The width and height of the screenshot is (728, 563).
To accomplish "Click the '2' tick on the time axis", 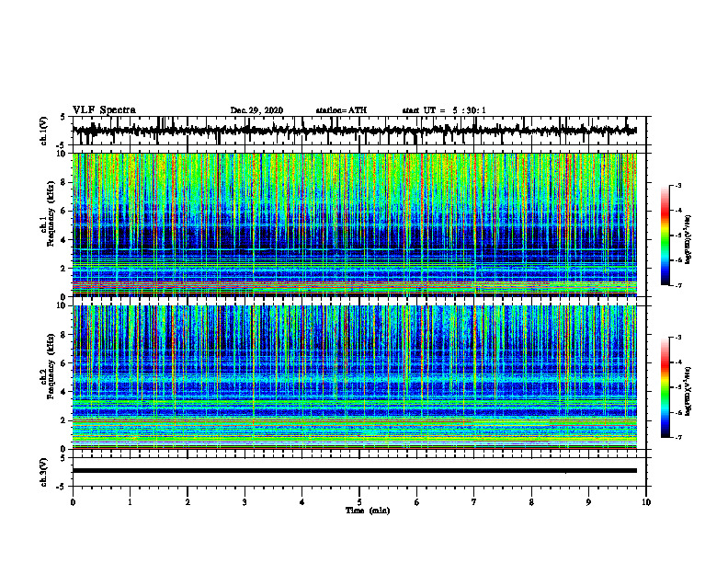I will point(188,502).
